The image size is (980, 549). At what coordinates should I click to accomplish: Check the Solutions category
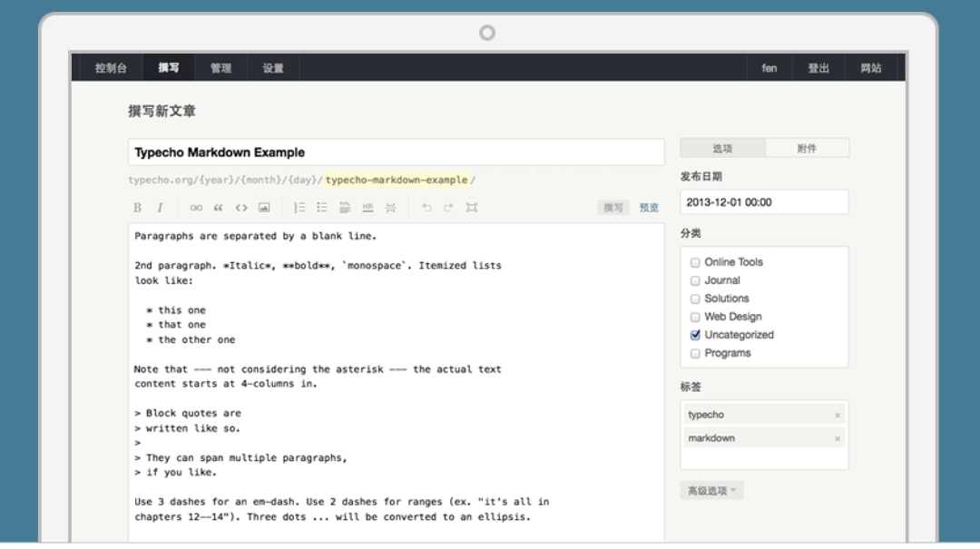coord(695,299)
